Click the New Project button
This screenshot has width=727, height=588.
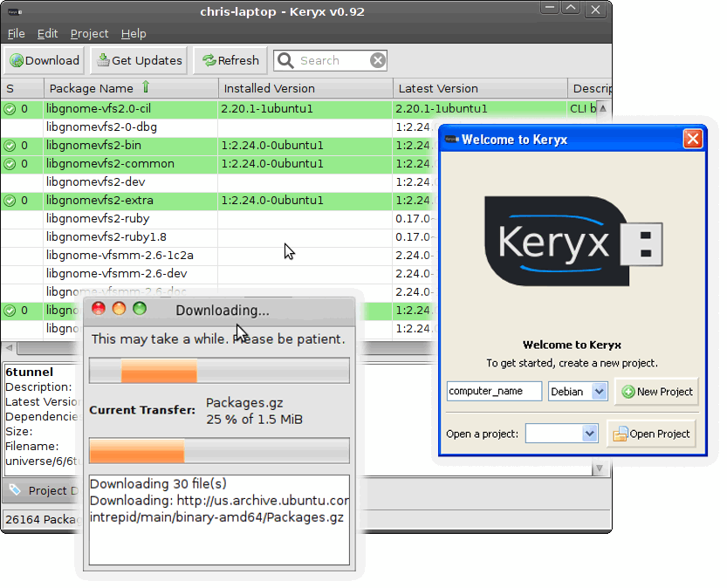coord(656,392)
